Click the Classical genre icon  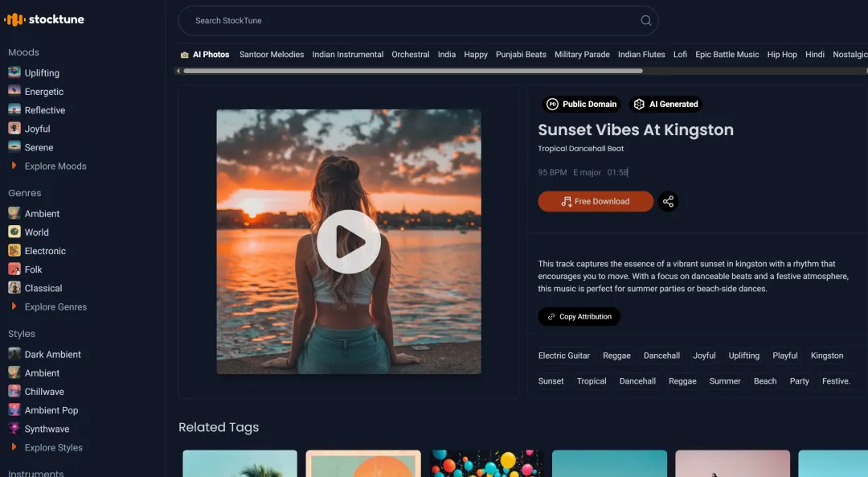tap(14, 287)
